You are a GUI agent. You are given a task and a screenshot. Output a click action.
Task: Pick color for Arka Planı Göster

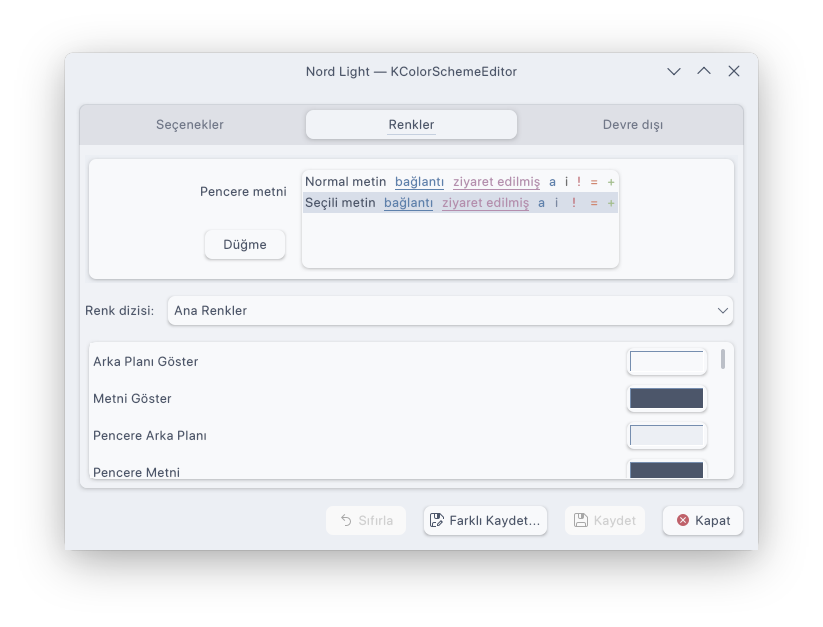click(x=667, y=362)
